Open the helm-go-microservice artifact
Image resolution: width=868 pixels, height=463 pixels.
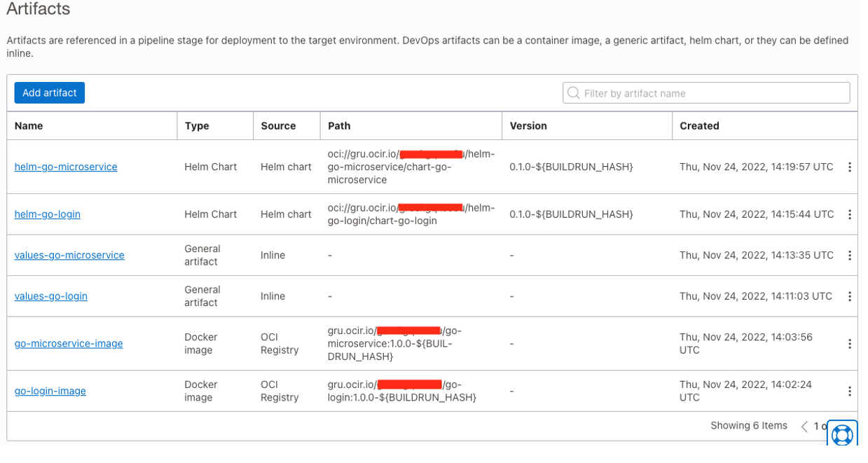click(65, 167)
